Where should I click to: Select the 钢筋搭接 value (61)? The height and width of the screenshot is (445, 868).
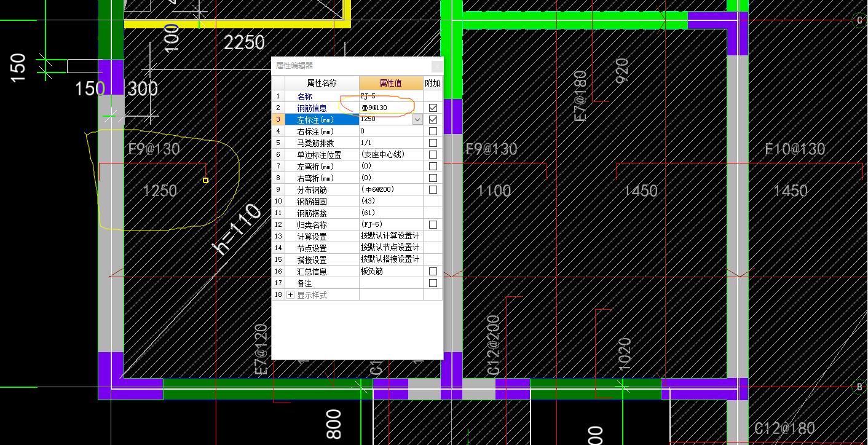coord(391,213)
